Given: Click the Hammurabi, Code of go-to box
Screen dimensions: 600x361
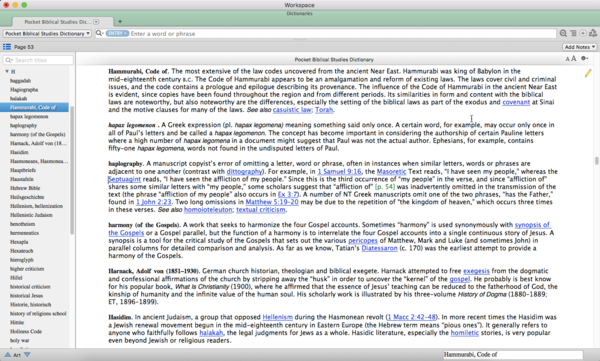Looking at the screenshot, I should (513, 354).
